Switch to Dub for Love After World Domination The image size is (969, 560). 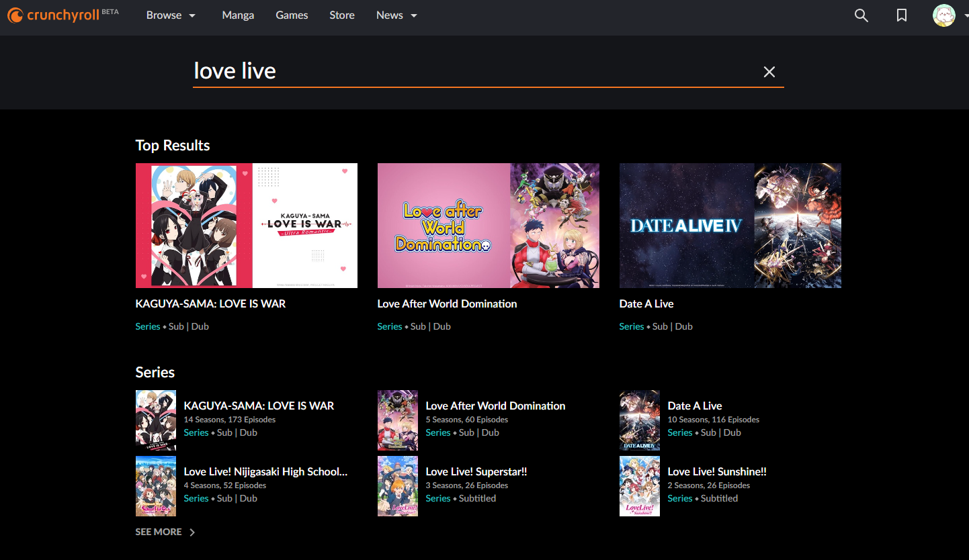point(441,326)
